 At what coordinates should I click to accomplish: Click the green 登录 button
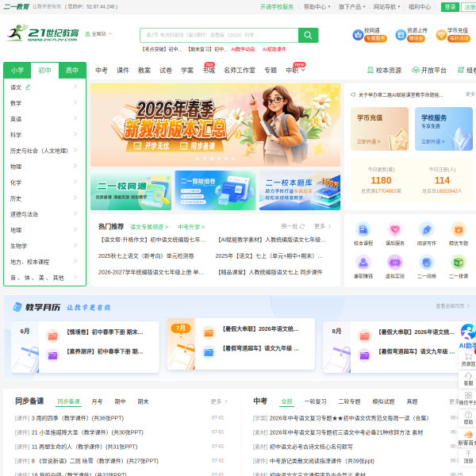[x=450, y=6]
